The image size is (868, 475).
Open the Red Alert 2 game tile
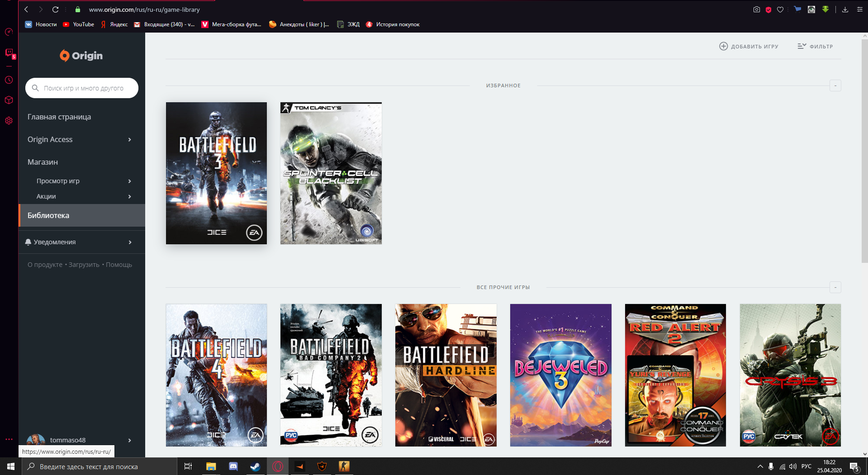675,375
